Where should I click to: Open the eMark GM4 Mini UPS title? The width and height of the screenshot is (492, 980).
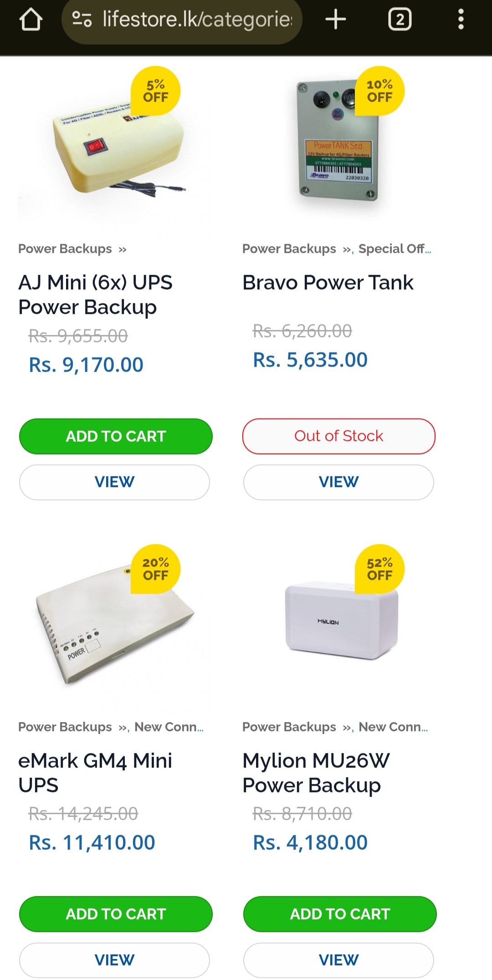pyautogui.click(x=95, y=773)
